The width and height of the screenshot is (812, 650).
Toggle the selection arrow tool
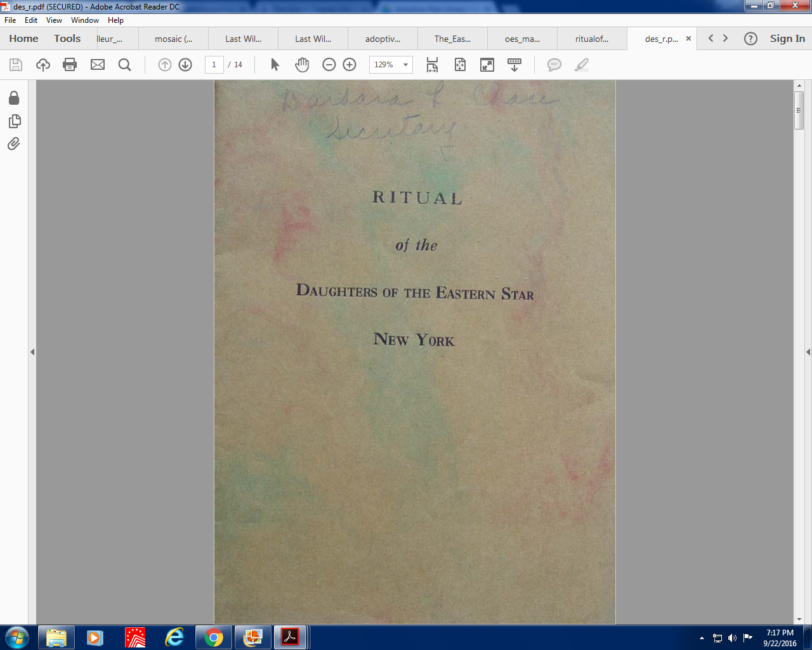(275, 65)
